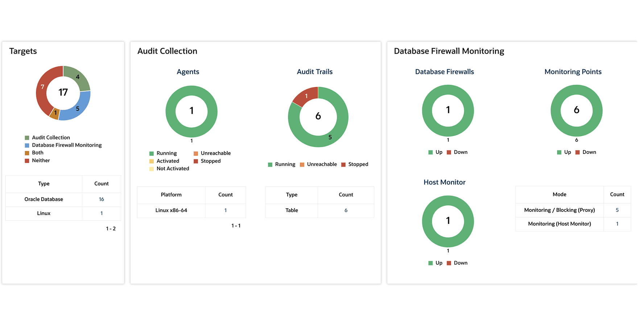The width and height of the screenshot is (644, 326).
Task: Click the green Audit Collection legend swatch
Action: tap(26, 137)
